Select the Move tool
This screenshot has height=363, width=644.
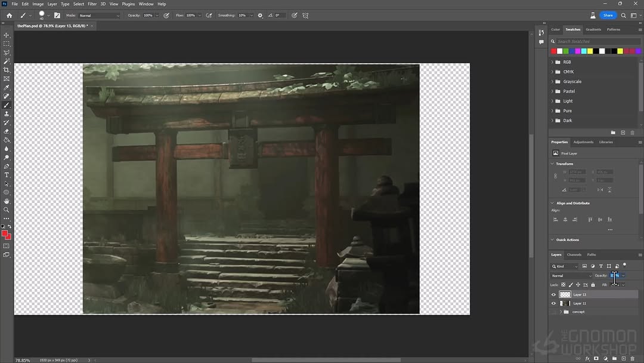(7, 35)
